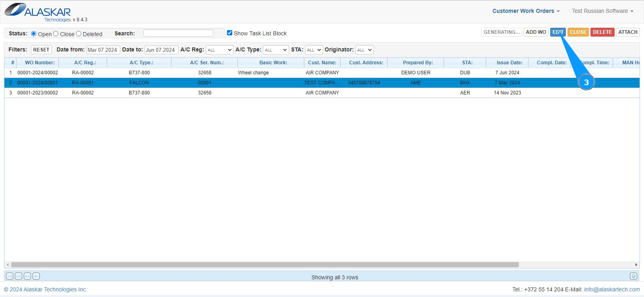Click left arrow of horizontal scrollbar
The height and width of the screenshot is (297, 644).
pos(8,264)
